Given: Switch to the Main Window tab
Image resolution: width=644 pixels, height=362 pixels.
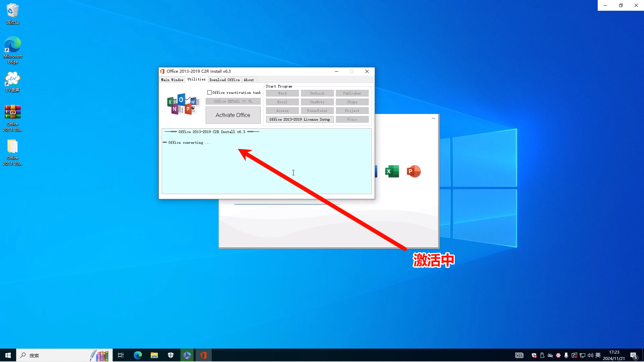Looking at the screenshot, I should [172, 80].
